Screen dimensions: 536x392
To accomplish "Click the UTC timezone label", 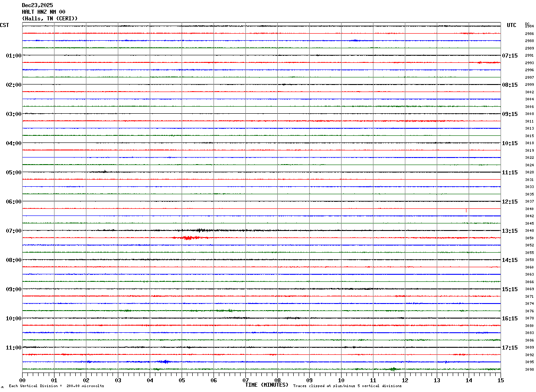I will (512, 25).
